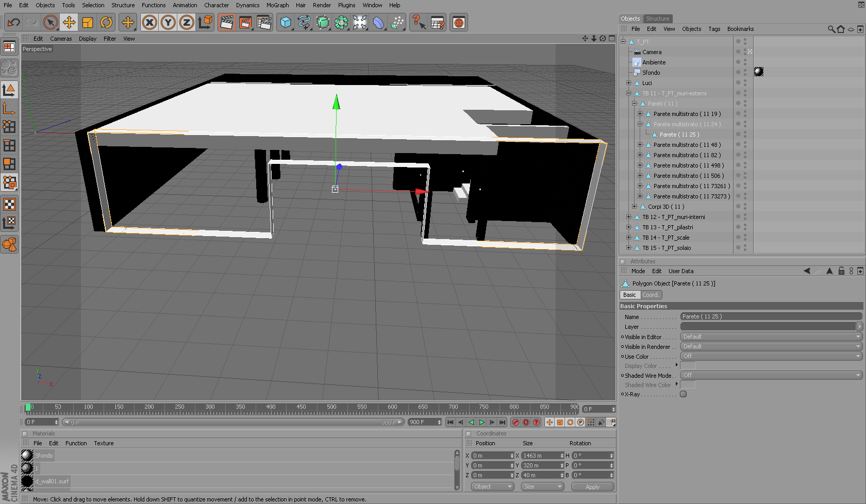Toggle parameter keyframe recording P button
Image resolution: width=866 pixels, height=504 pixels.
(x=581, y=422)
